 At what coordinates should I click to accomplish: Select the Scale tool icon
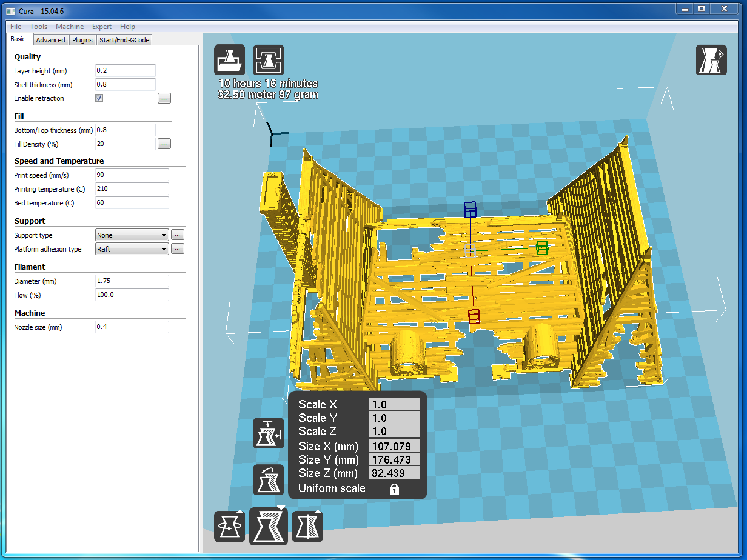click(269, 526)
